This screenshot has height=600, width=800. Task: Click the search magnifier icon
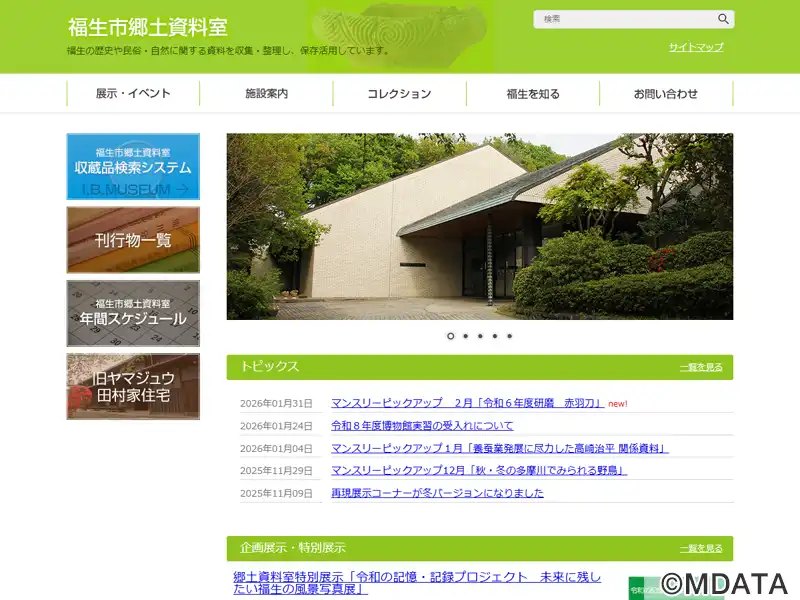tap(723, 19)
